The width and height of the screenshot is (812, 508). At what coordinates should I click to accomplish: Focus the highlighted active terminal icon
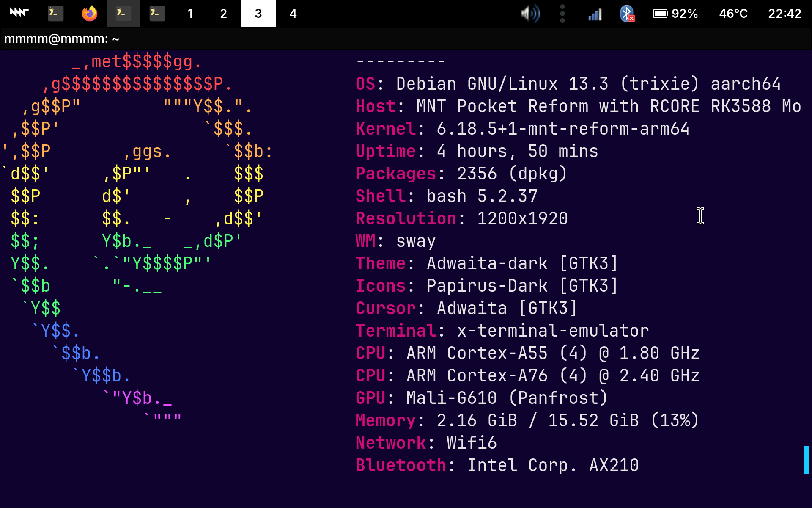[123, 13]
